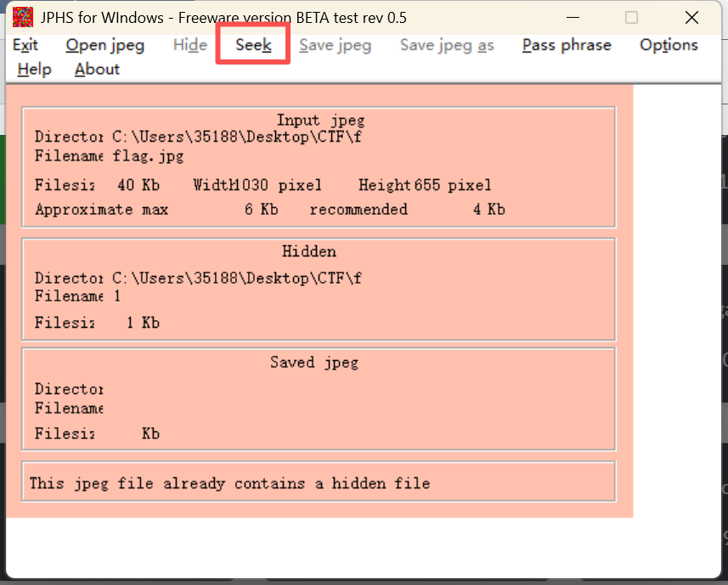Choose Seek to extract hidden file
The height and width of the screenshot is (585, 728).
click(253, 45)
